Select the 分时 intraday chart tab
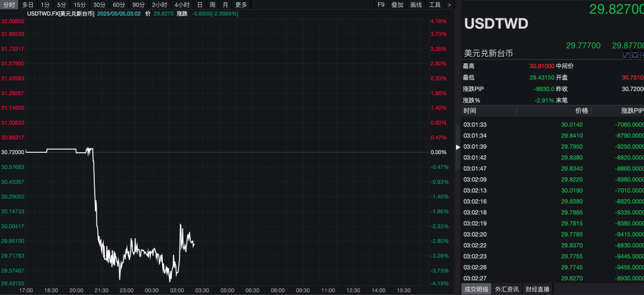644x295 pixels. pyautogui.click(x=9, y=5)
